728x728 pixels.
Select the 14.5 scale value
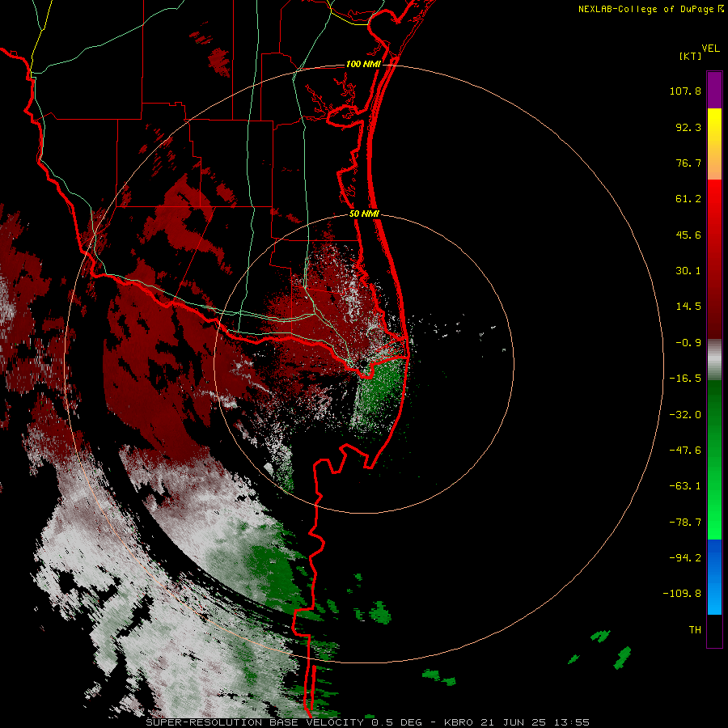[x=688, y=307]
